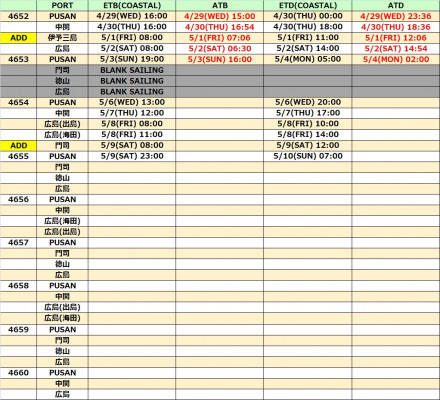Select ETD cell 5/10(SUN) 07:00
440x400 pixels.
(308, 156)
